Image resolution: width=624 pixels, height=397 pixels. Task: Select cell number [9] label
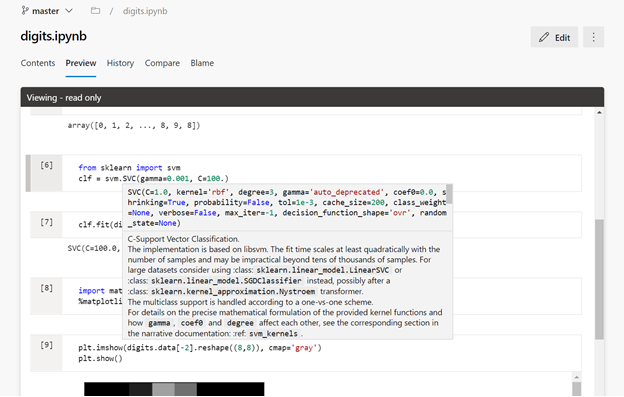tap(46, 345)
